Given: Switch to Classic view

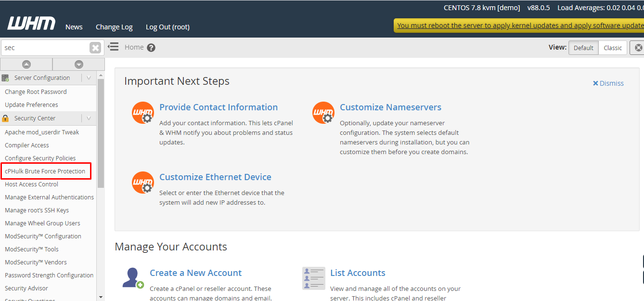Looking at the screenshot, I should 612,48.
